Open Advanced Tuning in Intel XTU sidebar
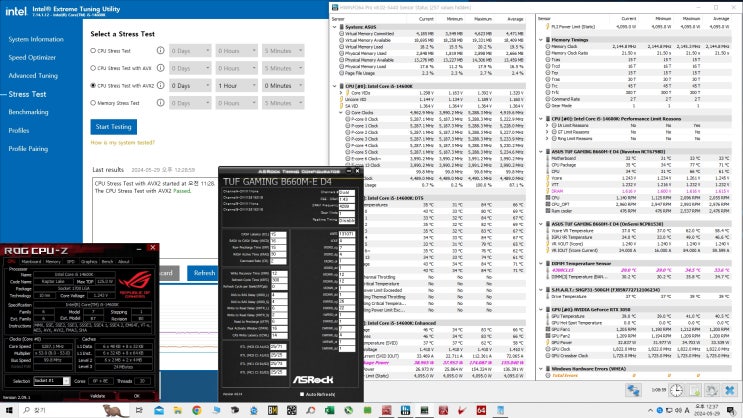 point(33,75)
